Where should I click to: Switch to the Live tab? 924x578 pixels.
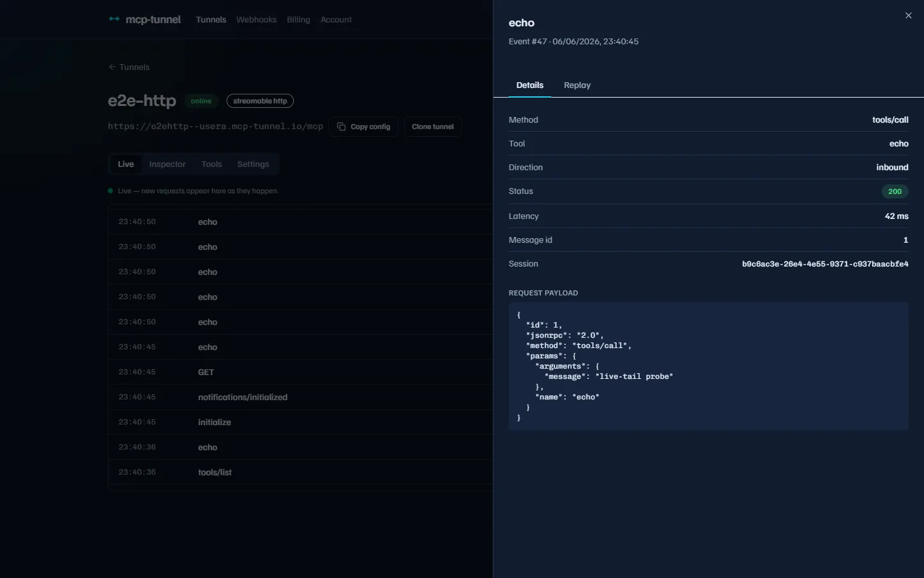point(126,164)
